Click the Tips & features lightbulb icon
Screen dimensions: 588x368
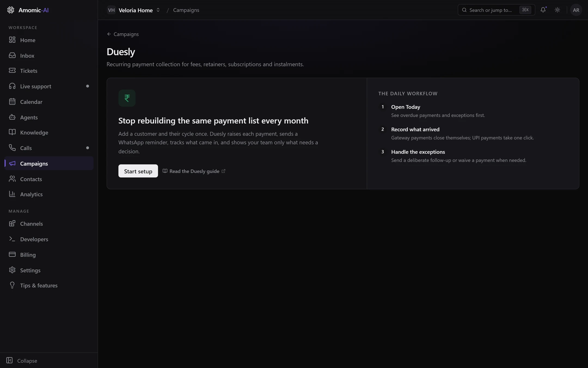point(12,285)
